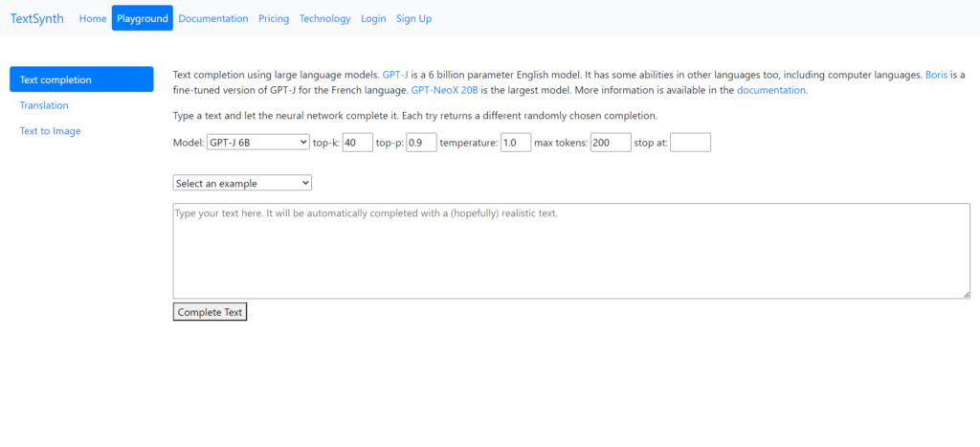Image resolution: width=980 pixels, height=447 pixels.
Task: Expand the 'Select an example' dropdown
Action: coord(242,183)
